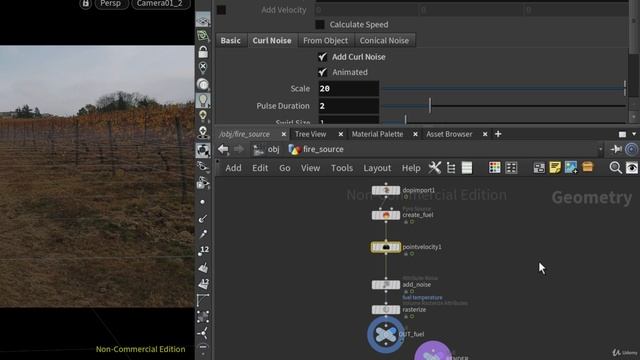Adjust the Pulse Duration slider handle
This screenshot has height=360, width=640.
click(430, 106)
